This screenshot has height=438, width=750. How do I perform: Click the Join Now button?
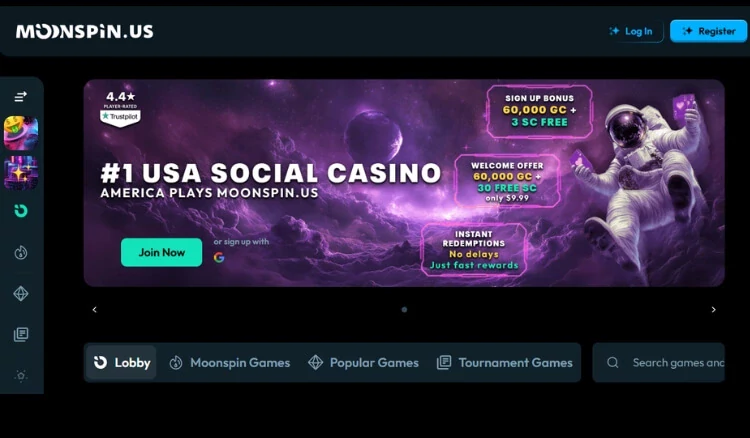pos(161,252)
